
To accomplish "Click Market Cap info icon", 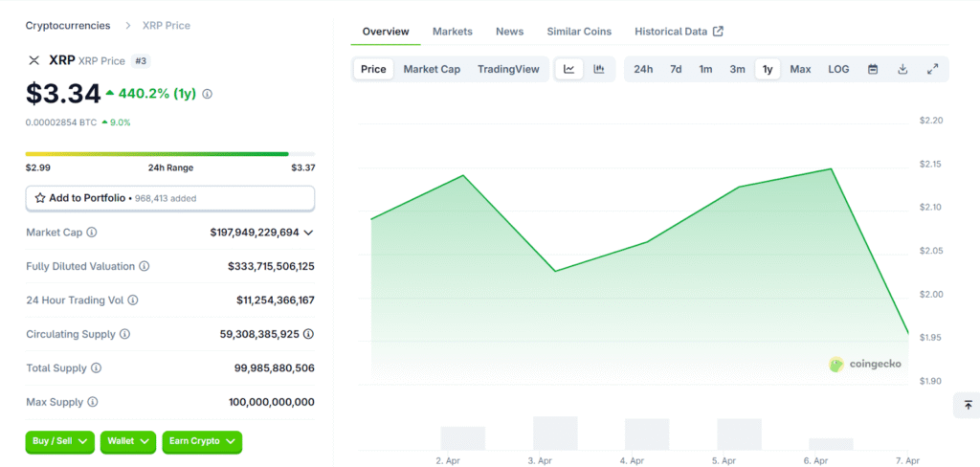I will click(92, 233).
